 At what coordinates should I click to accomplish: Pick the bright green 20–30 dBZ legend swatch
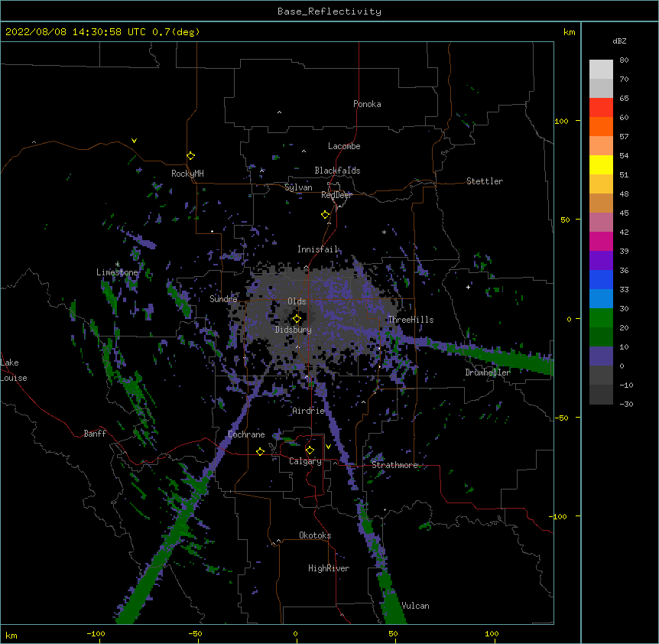tap(601, 318)
